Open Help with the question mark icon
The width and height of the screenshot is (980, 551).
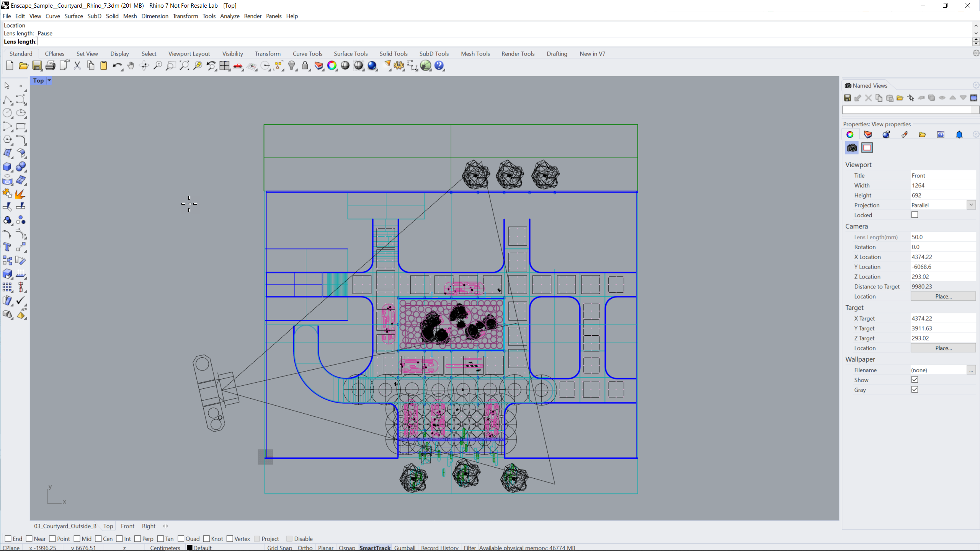(439, 66)
